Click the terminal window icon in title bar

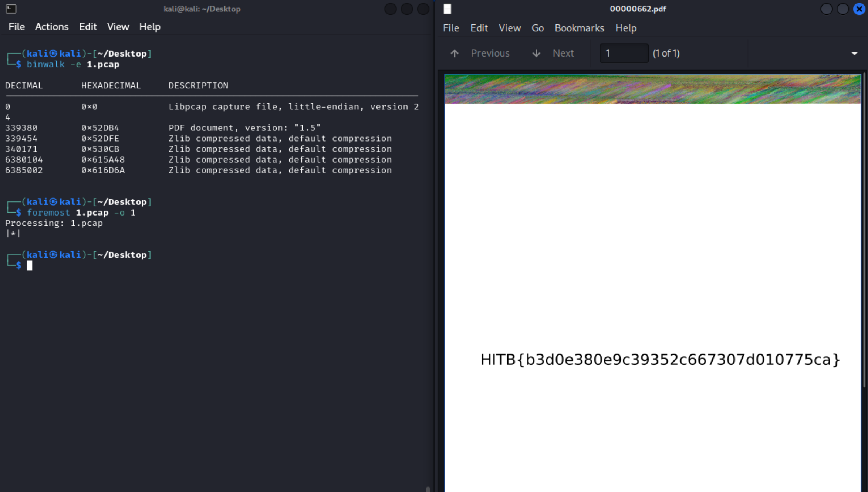(11, 9)
